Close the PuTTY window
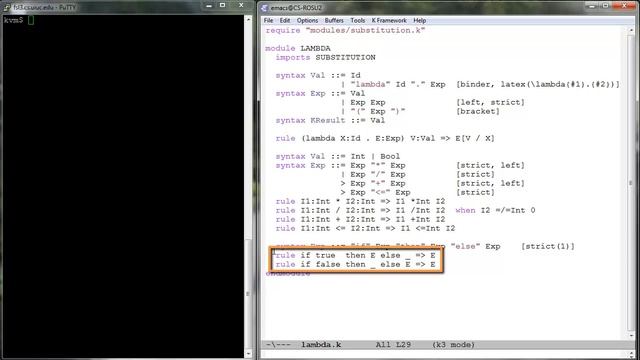The height and width of the screenshot is (360, 640). [x=241, y=5]
